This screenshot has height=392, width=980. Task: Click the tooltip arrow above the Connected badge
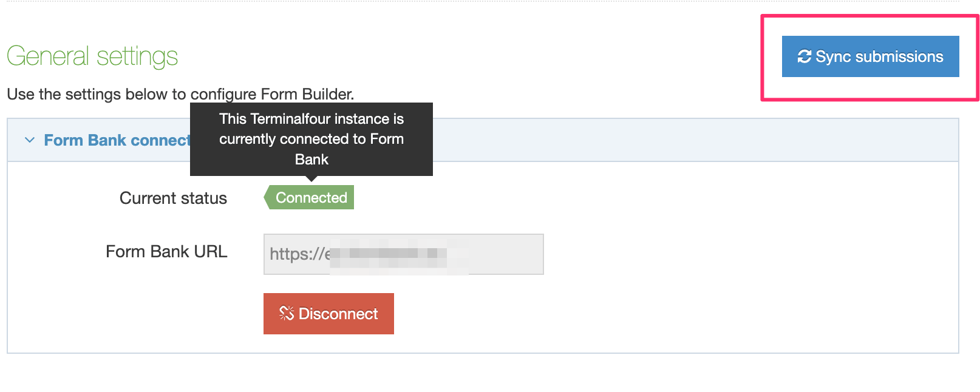[311, 178]
